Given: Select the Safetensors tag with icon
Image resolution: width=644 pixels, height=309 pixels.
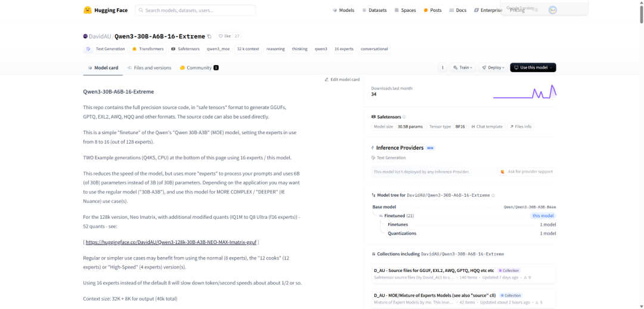Looking at the screenshot, I should 185,49.
